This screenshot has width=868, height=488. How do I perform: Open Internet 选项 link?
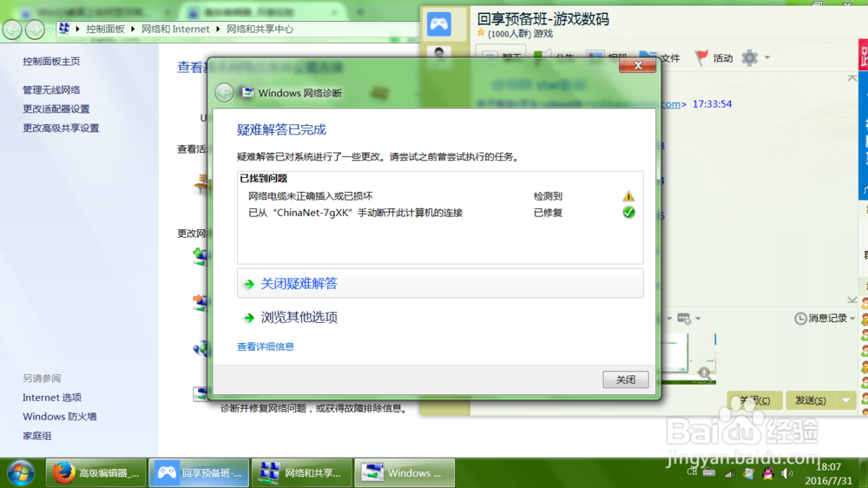tap(52, 398)
